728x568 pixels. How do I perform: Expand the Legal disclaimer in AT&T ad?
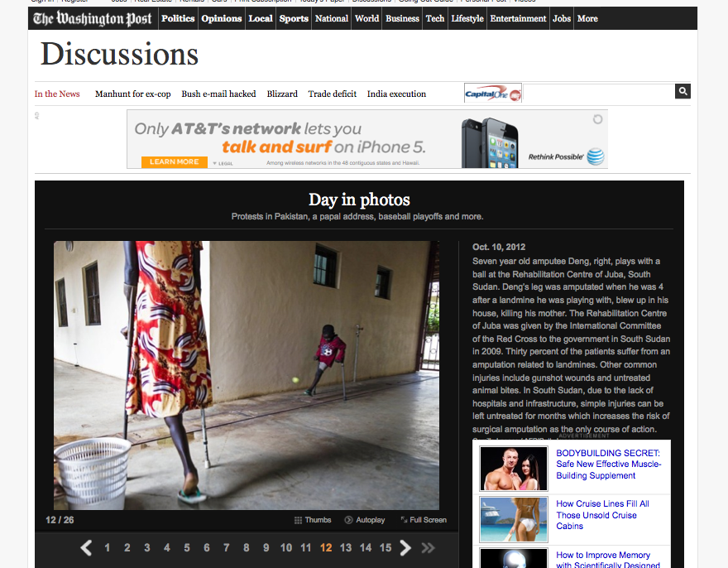click(x=223, y=164)
